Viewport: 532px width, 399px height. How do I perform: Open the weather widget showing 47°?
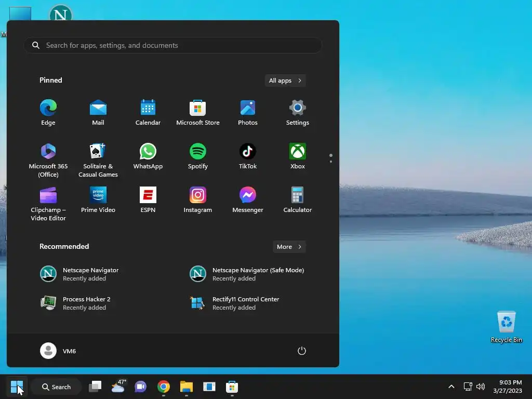click(x=118, y=387)
